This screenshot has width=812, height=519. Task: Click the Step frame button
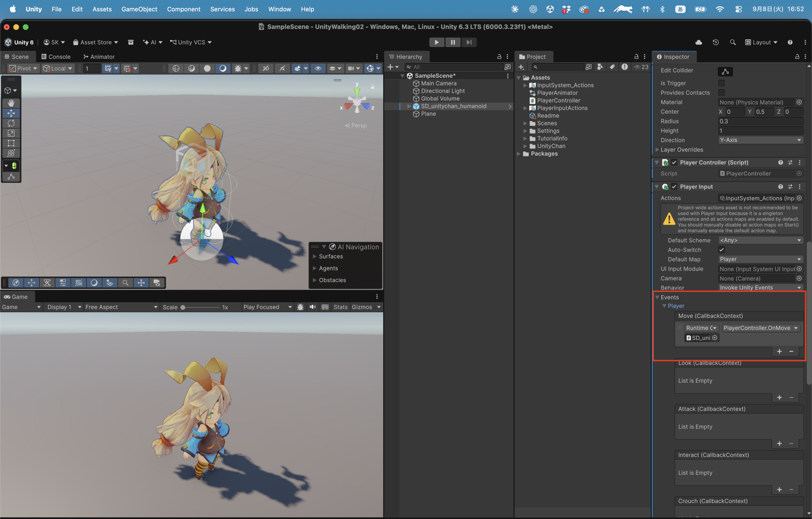click(x=469, y=42)
